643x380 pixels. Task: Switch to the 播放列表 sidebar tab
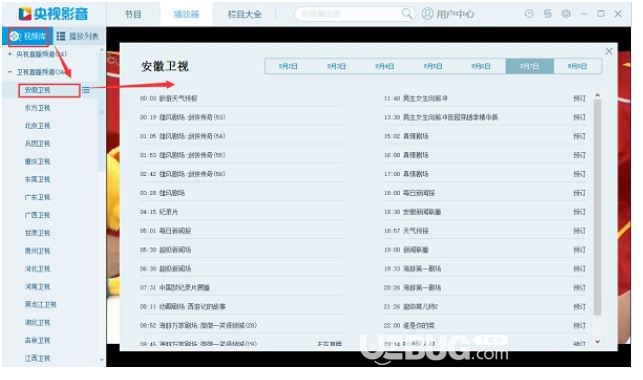(x=78, y=36)
